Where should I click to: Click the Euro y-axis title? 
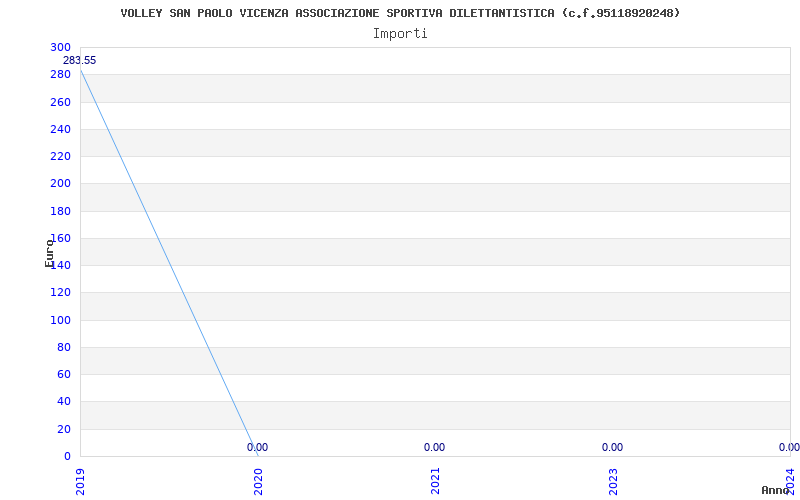pyautogui.click(x=49, y=253)
